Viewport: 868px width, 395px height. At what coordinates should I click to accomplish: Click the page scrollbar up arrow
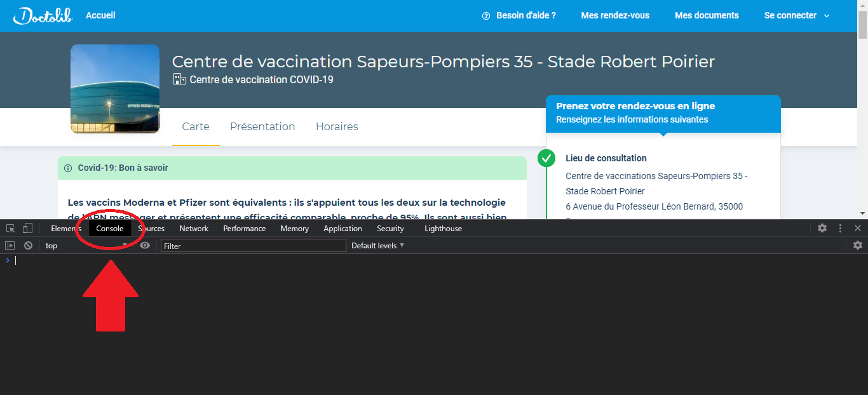point(862,5)
